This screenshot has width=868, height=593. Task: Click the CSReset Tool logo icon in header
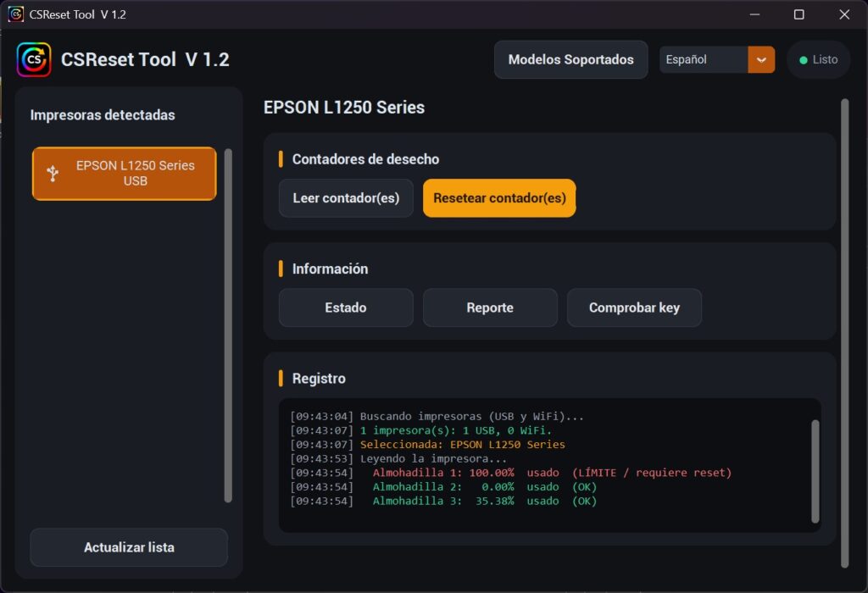(x=34, y=60)
